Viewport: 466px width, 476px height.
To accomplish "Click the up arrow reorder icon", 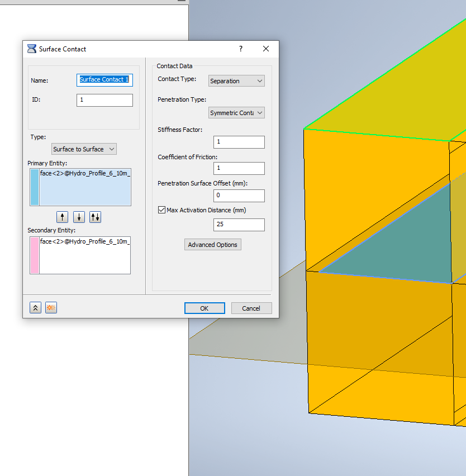I will 62,217.
